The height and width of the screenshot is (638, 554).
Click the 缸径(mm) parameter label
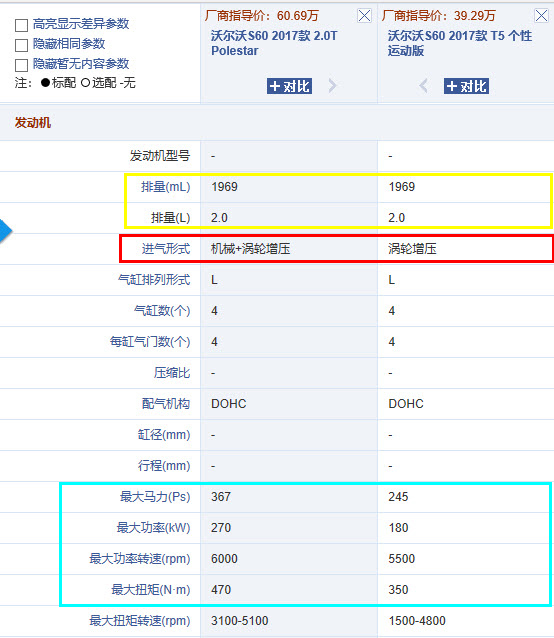[164, 435]
